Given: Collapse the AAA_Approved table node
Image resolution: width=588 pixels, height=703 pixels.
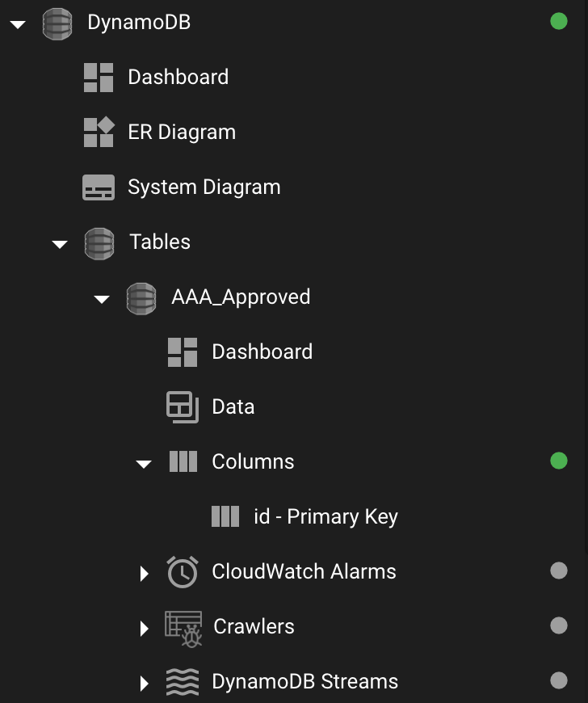Looking at the screenshot, I should point(102,299).
